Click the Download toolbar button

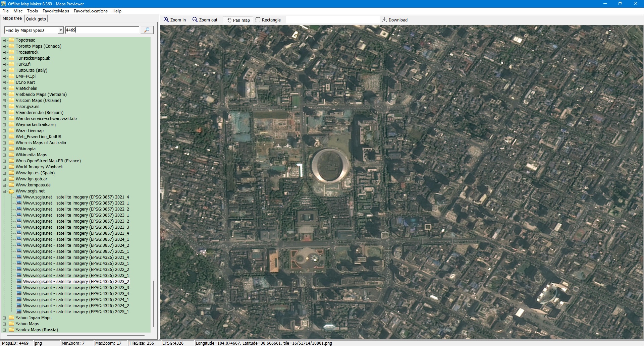395,20
